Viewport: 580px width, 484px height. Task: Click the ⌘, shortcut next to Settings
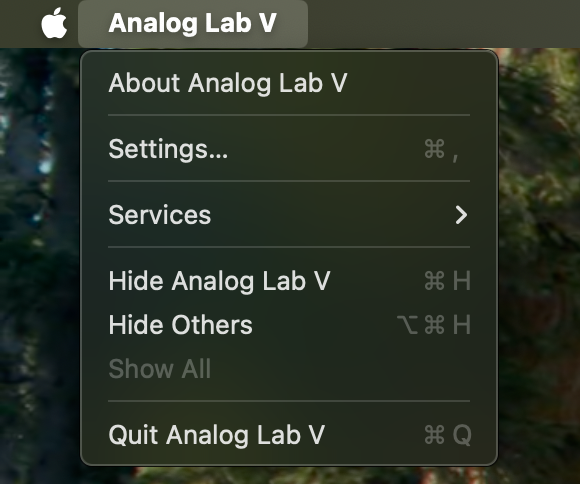coord(442,150)
